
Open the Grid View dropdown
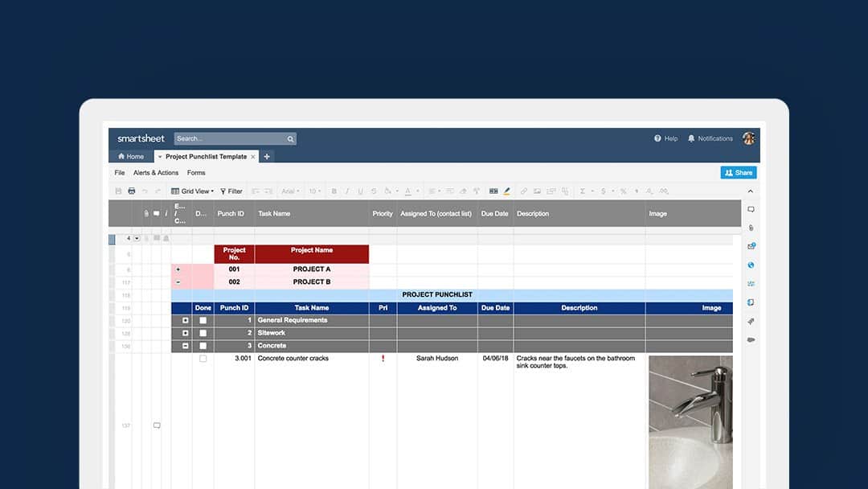[193, 191]
